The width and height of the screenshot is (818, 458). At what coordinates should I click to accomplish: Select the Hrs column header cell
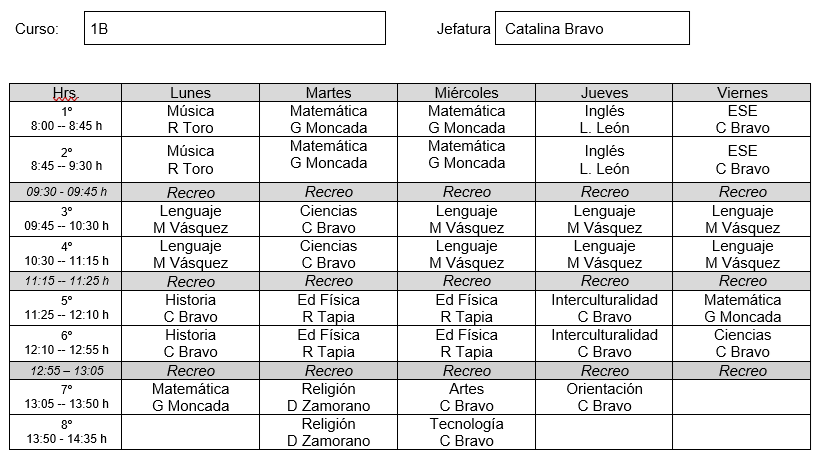tap(66, 93)
